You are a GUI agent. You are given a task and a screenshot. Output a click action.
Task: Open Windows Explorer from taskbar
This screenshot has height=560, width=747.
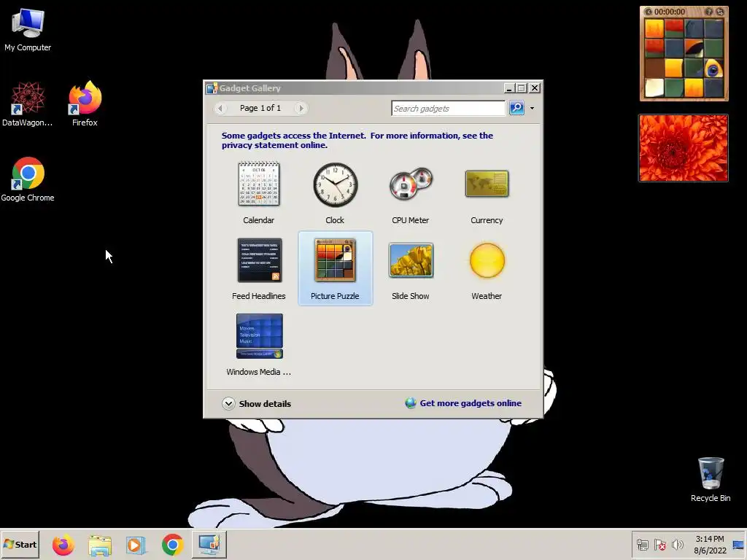(99, 544)
